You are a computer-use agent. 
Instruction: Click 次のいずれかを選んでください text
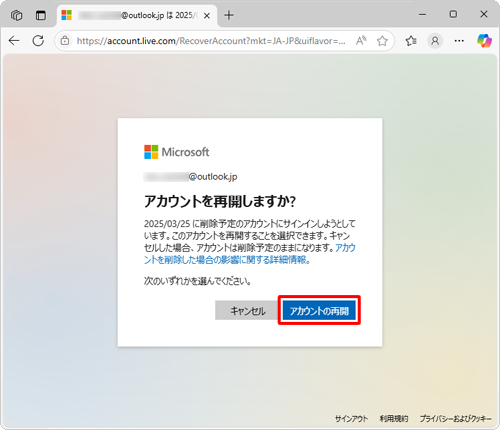(198, 281)
